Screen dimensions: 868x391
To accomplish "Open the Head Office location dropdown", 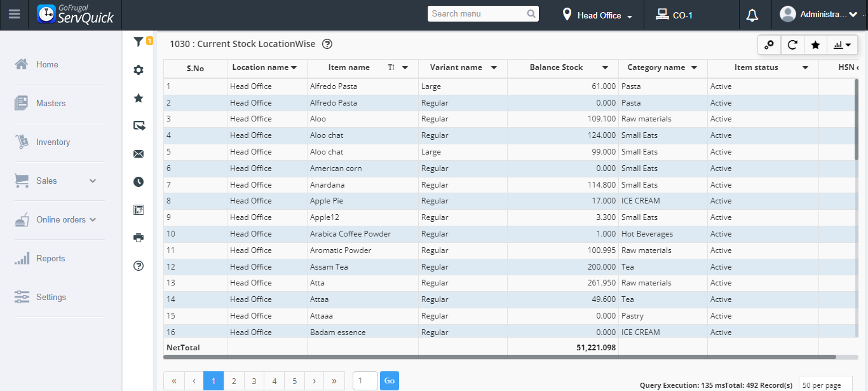I will (x=598, y=15).
